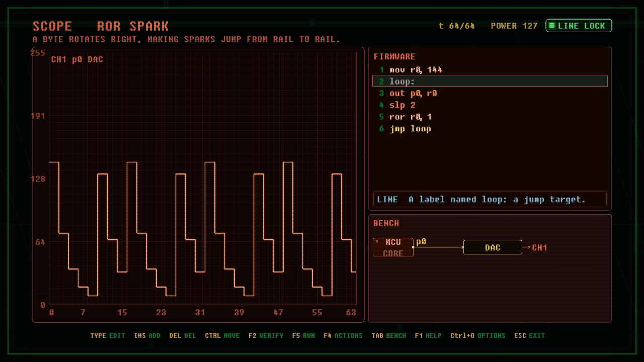Viewport: 644px width, 362px height.
Task: Click ESC EXIT in bottom bar
Action: (529, 335)
